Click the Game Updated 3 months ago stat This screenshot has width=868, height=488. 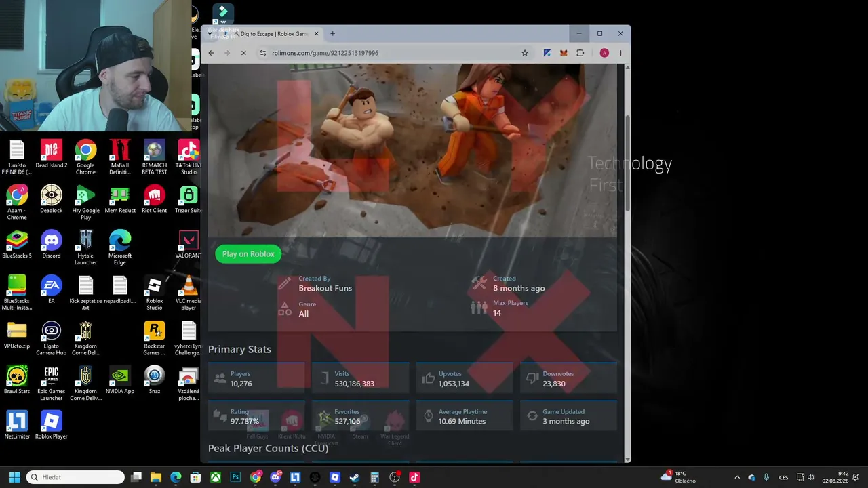[568, 416]
